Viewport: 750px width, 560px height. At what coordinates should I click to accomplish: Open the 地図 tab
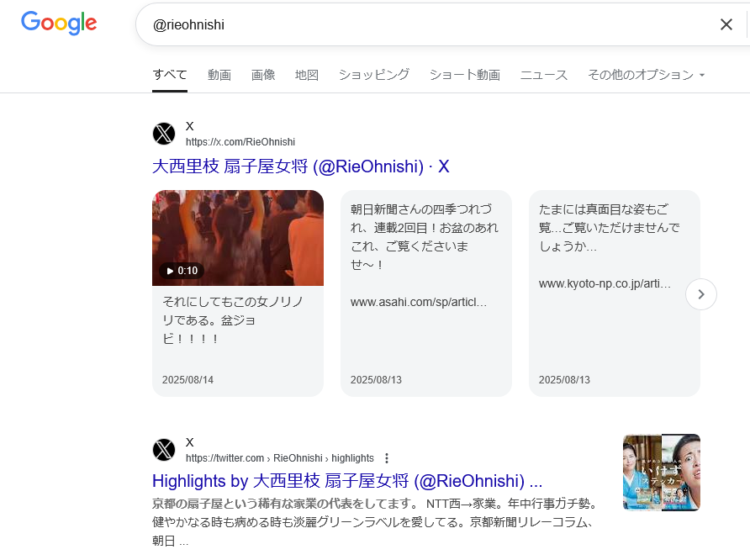(307, 75)
